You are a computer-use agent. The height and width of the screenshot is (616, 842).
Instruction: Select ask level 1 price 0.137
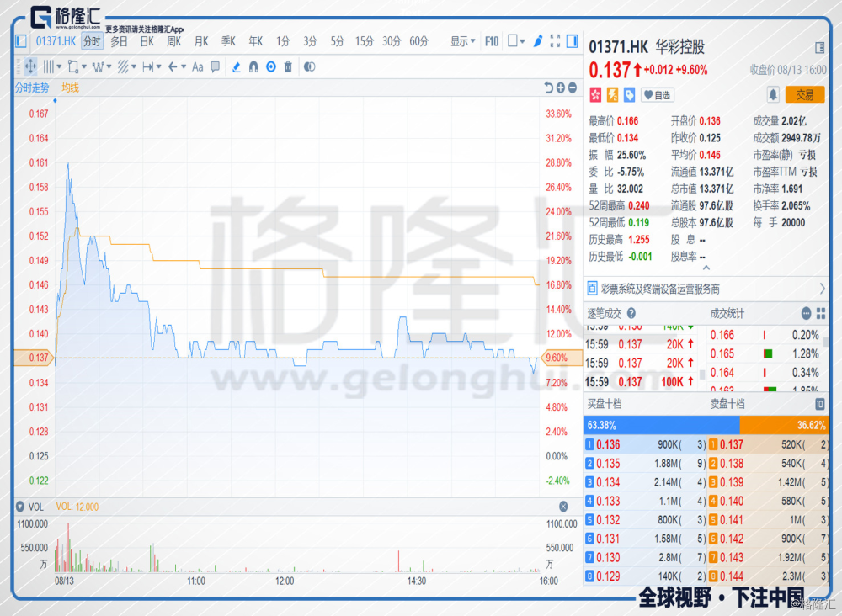coord(732,444)
